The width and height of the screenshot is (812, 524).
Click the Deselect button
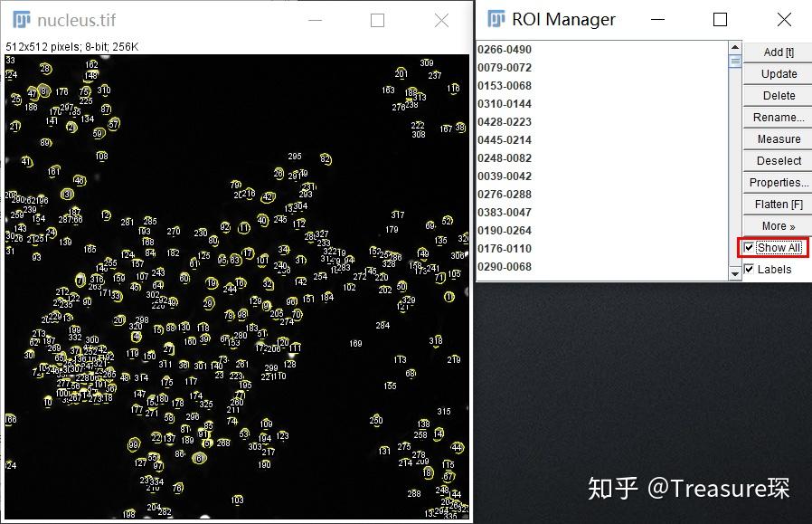[x=776, y=160]
